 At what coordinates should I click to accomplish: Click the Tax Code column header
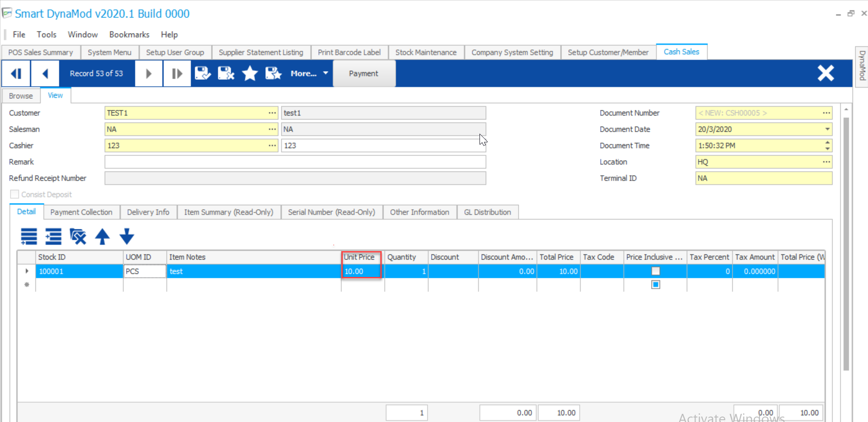(602, 257)
